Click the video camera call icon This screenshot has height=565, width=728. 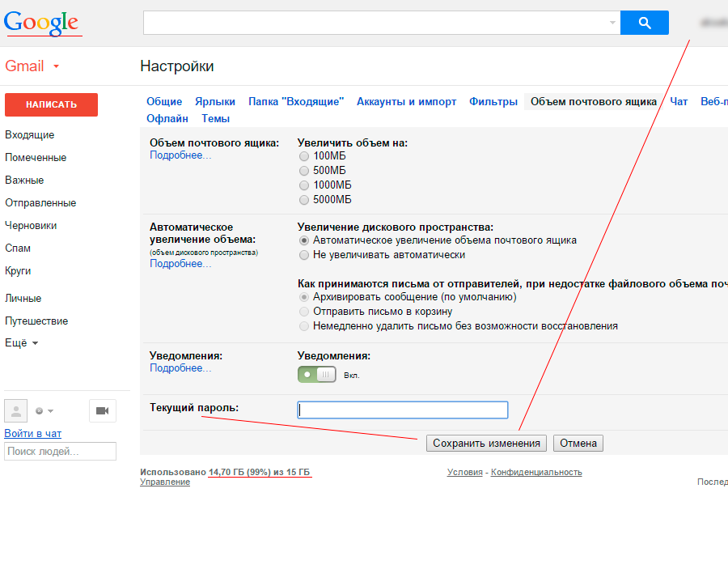(103, 410)
